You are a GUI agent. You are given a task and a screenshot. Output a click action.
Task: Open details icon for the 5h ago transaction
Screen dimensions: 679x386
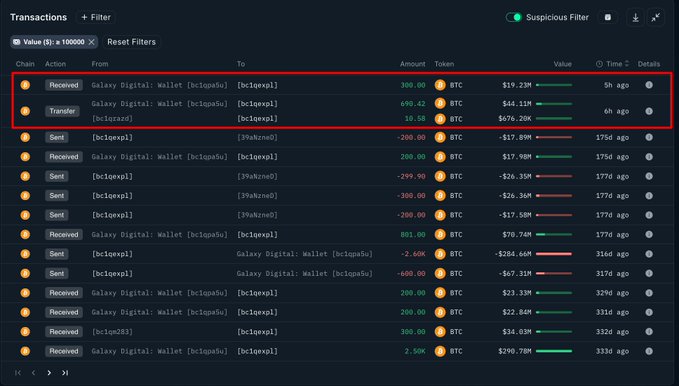click(x=649, y=85)
